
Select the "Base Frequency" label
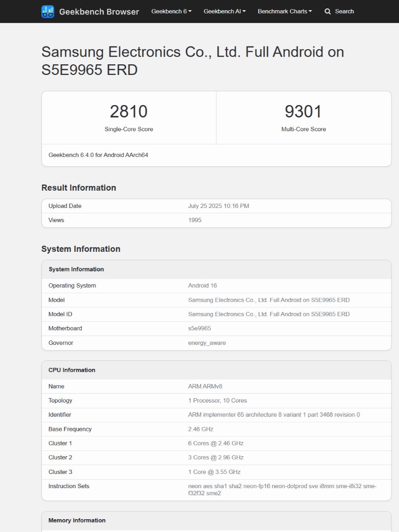click(70, 429)
